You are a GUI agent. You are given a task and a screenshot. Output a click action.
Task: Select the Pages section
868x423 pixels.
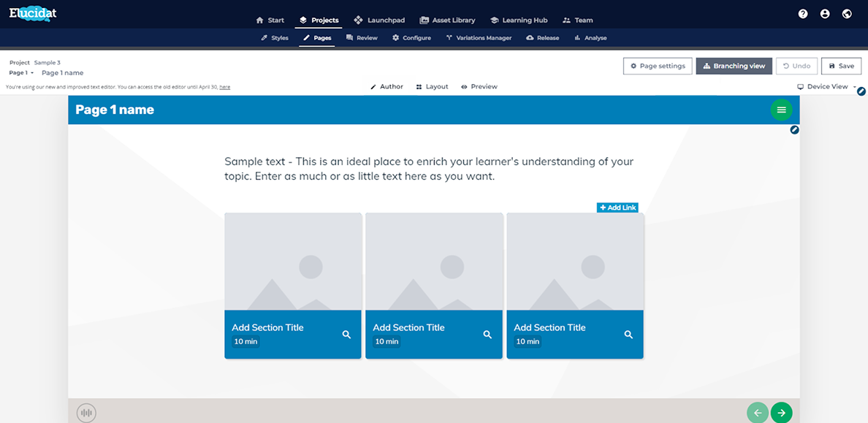point(317,38)
